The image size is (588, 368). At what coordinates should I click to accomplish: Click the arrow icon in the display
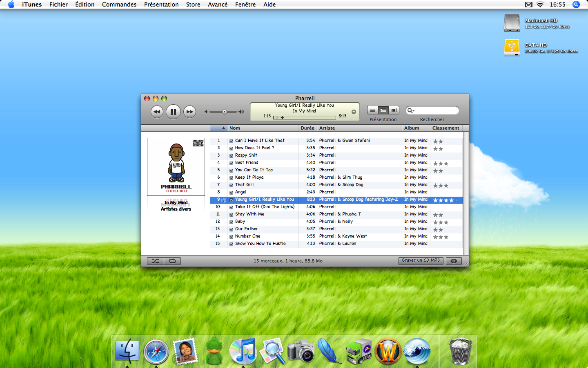coord(354,112)
